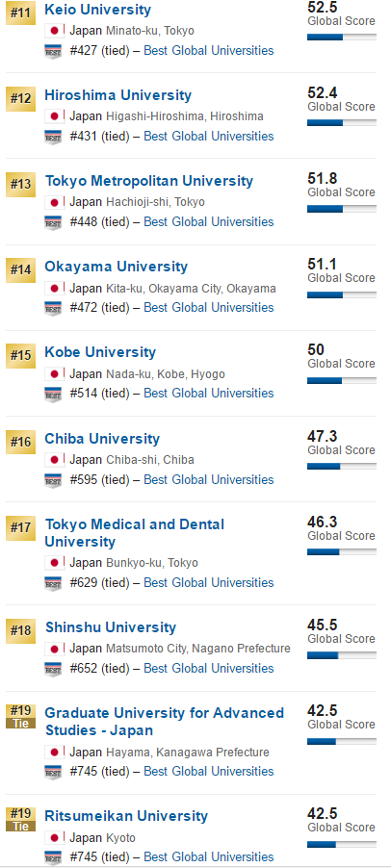Visit the Tokyo Metropolitan University page

click(x=149, y=181)
